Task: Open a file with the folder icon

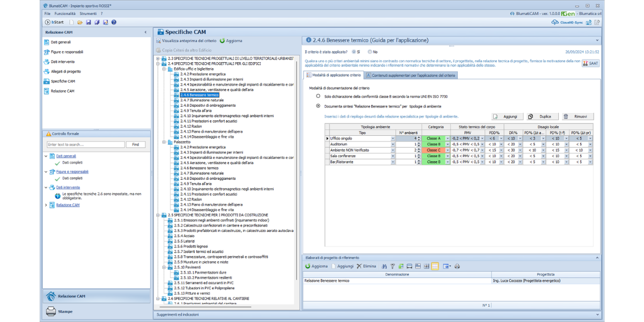Action: click(x=80, y=22)
